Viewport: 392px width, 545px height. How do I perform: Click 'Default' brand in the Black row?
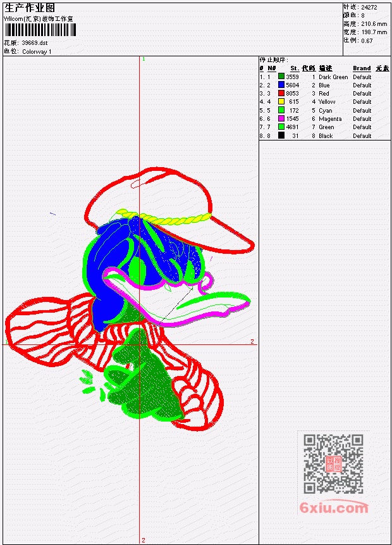point(362,136)
